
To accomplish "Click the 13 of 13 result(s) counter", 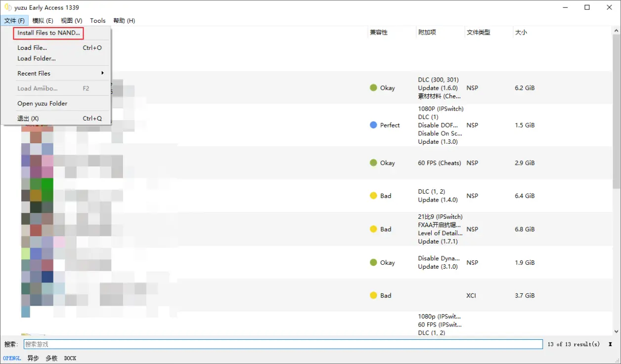I will coord(574,344).
